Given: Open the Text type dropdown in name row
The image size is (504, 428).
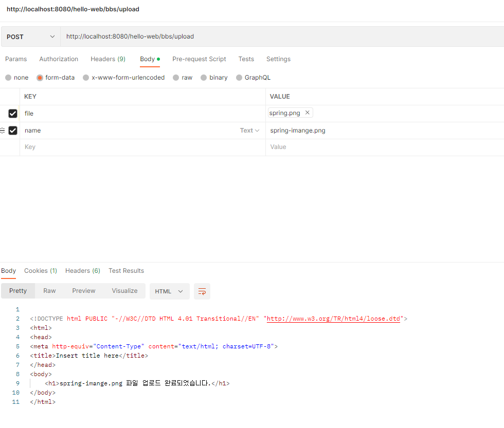Looking at the screenshot, I should (249, 131).
